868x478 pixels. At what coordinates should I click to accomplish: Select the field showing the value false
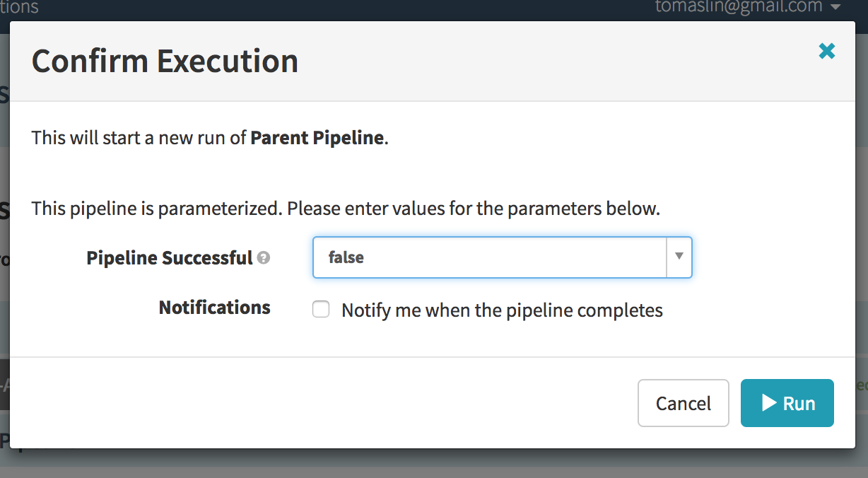[x=502, y=257]
